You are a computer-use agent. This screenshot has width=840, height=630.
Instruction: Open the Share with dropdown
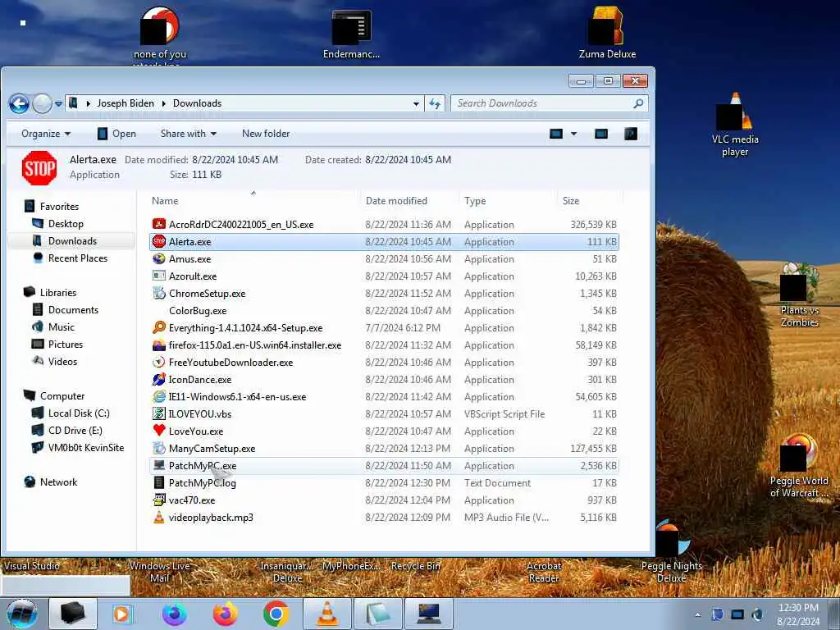(x=188, y=134)
